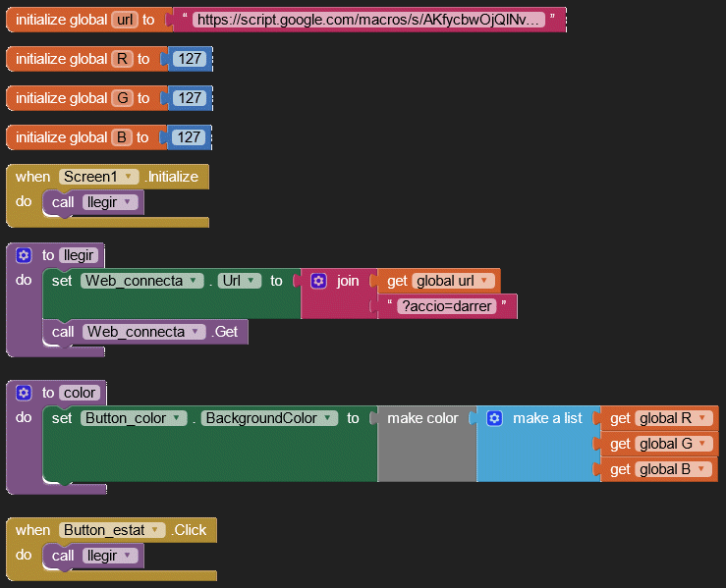
Task: Click the gear icon on the color procedure
Action: tap(25, 393)
